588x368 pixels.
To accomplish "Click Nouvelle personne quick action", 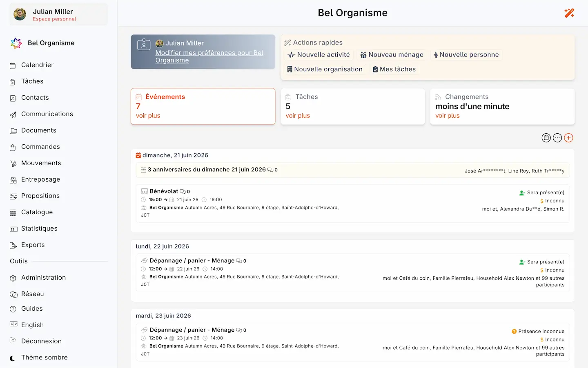I will (x=466, y=55).
